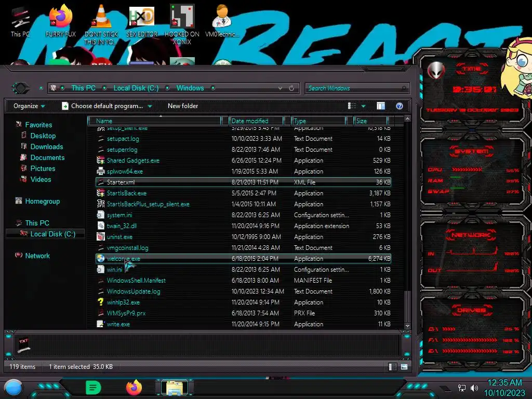Switch to details view in status bar

coord(392,367)
